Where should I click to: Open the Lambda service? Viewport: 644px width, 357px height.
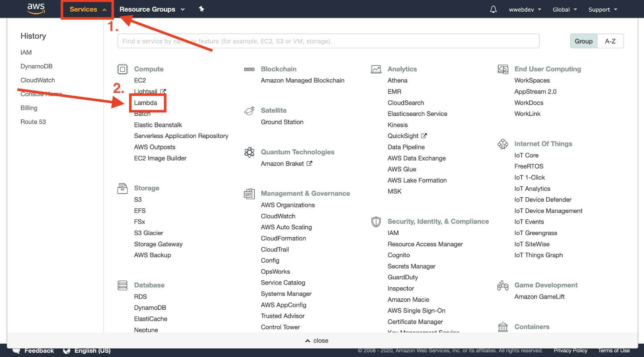click(x=146, y=103)
